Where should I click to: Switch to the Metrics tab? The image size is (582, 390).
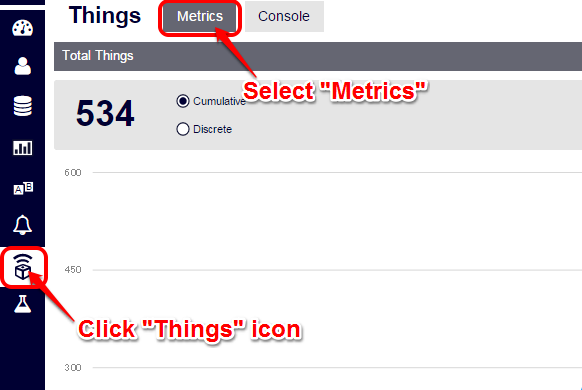200,16
